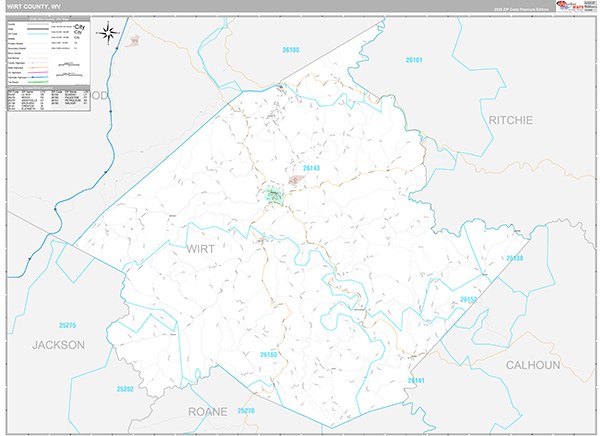Click the green shaded town area at map center
The image size is (600, 436).
274,195
